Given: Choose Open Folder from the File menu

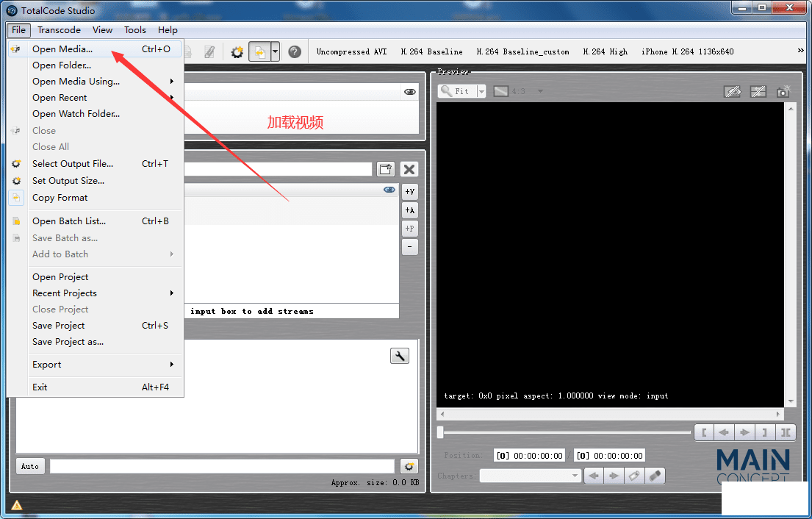Looking at the screenshot, I should [96, 65].
